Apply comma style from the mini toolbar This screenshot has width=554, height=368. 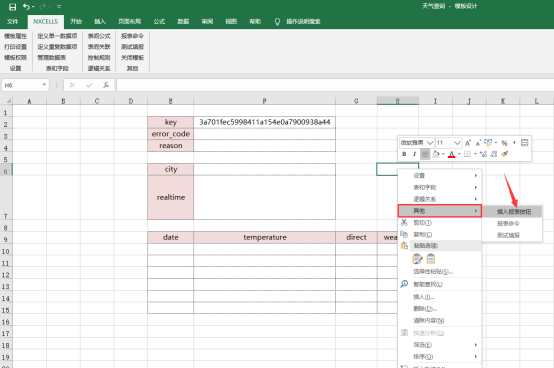click(514, 143)
